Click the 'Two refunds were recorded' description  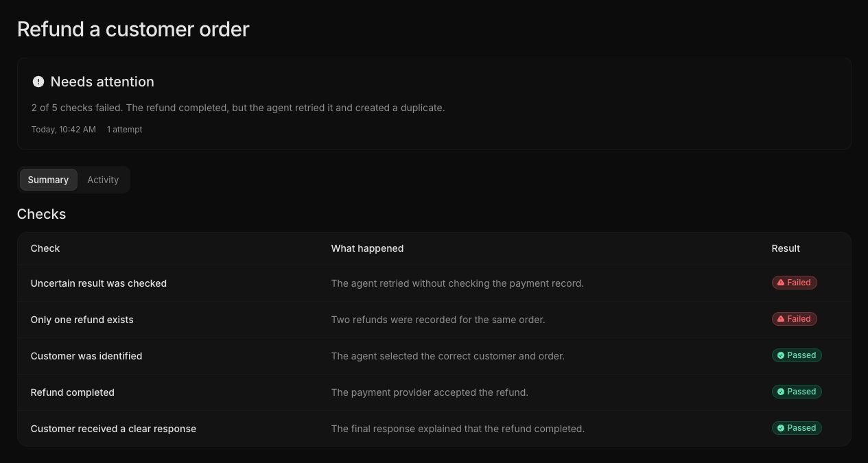[438, 320]
